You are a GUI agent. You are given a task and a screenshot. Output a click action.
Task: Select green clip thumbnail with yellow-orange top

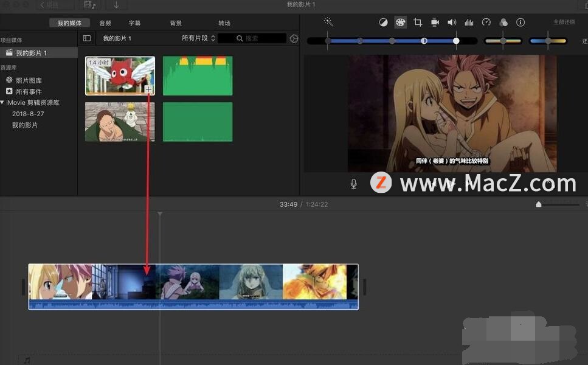pyautogui.click(x=198, y=76)
